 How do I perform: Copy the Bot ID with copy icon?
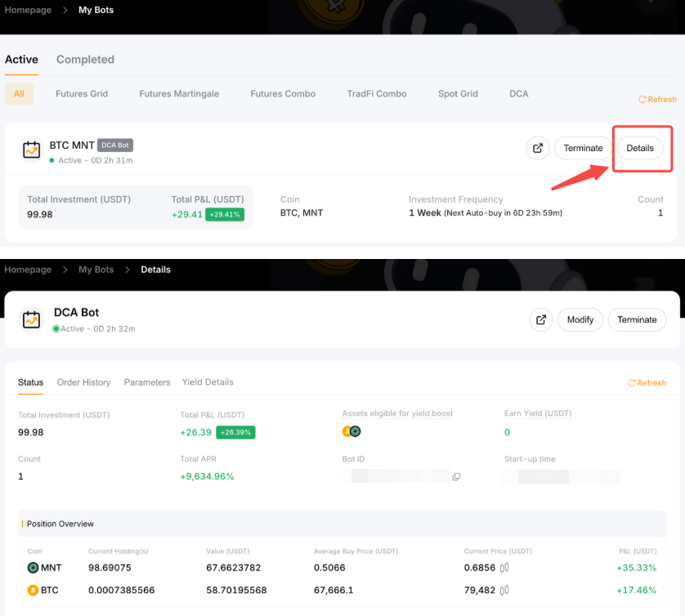tap(456, 476)
